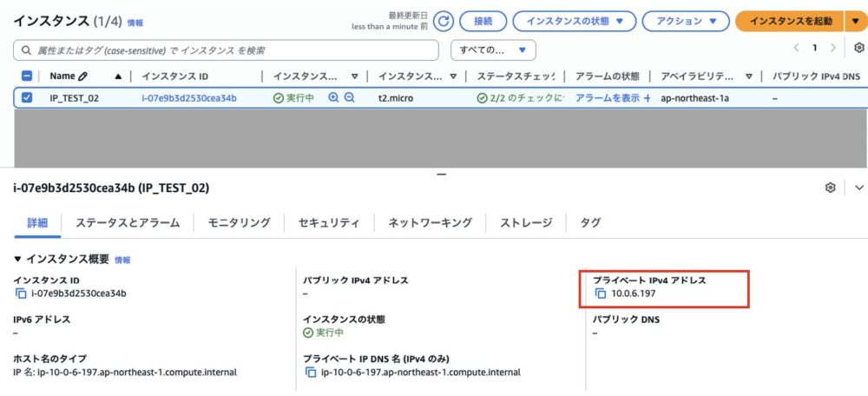The height and width of the screenshot is (396, 868).
Task: Switch to the ネットワーキング tab
Action: (430, 223)
